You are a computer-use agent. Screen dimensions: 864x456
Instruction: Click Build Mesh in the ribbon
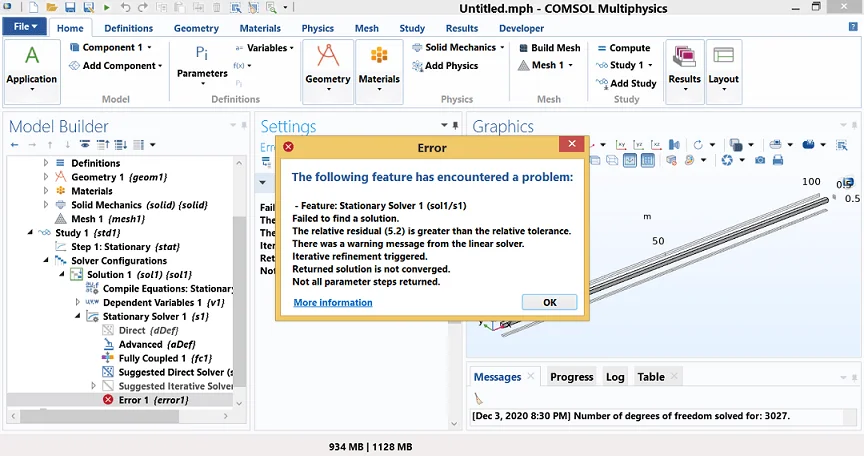[x=549, y=48]
